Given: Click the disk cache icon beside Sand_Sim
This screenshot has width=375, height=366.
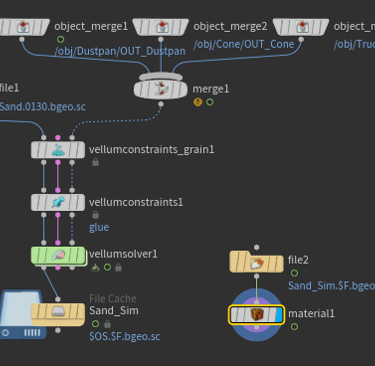Looking at the screenshot, I should [22, 315].
